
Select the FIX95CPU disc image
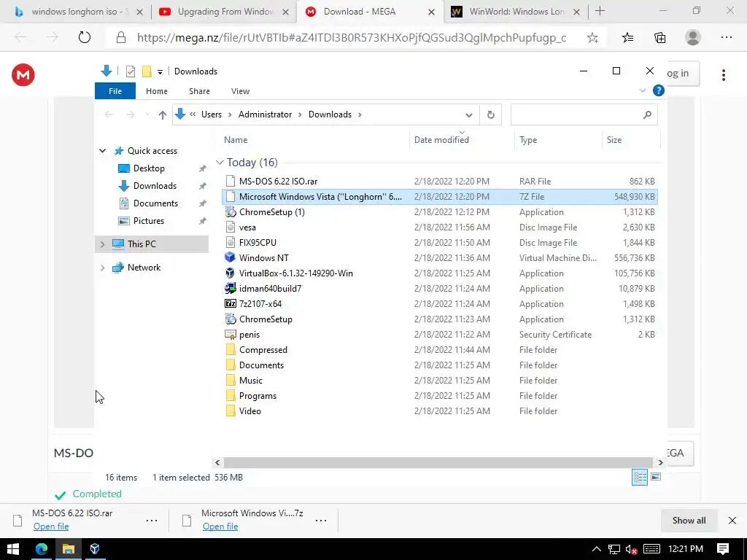[438, 242]
